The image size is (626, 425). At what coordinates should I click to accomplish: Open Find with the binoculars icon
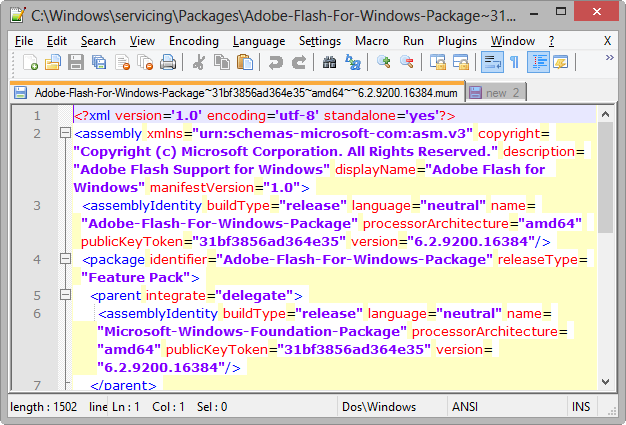pos(329,63)
